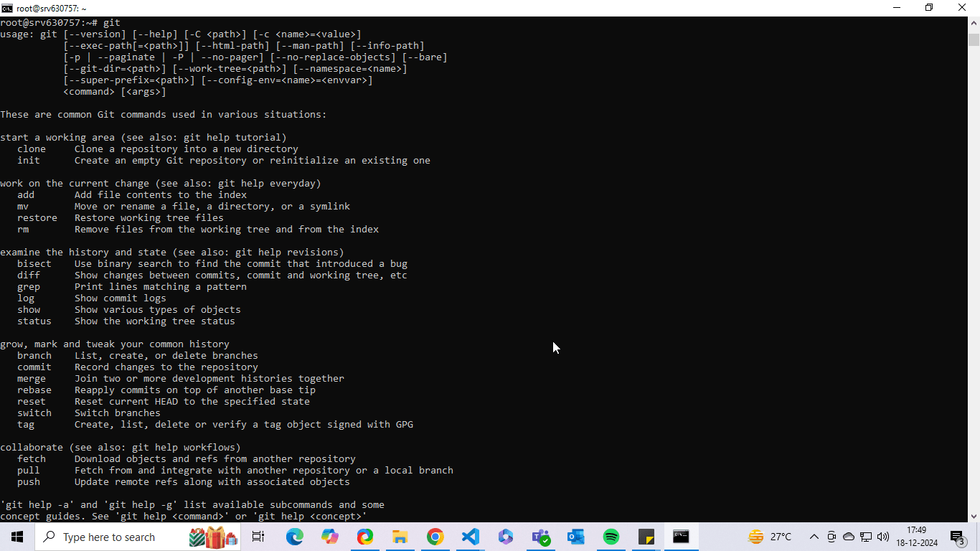Click the OneDrive cloud tray icon

pos(849,537)
